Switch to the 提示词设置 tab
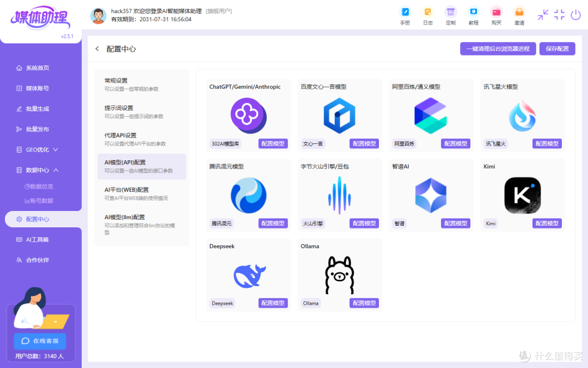This screenshot has height=368, width=588. 142,112
